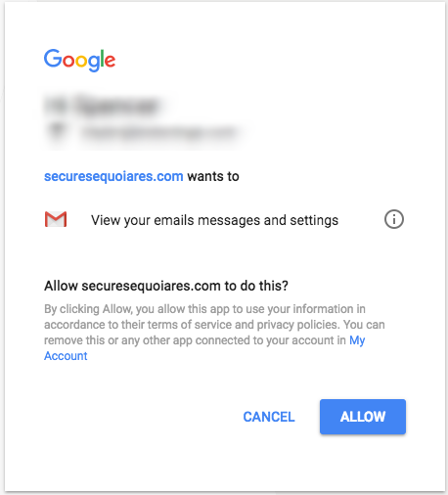Viewport: 448px width, 495px height.
Task: Click 'remove this or any other app' text
Action: [x=117, y=340]
